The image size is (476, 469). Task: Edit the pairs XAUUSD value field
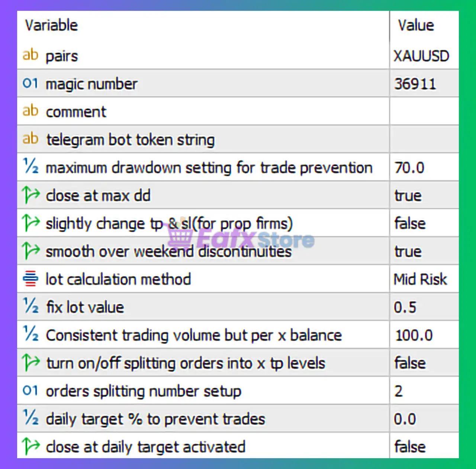(421, 56)
